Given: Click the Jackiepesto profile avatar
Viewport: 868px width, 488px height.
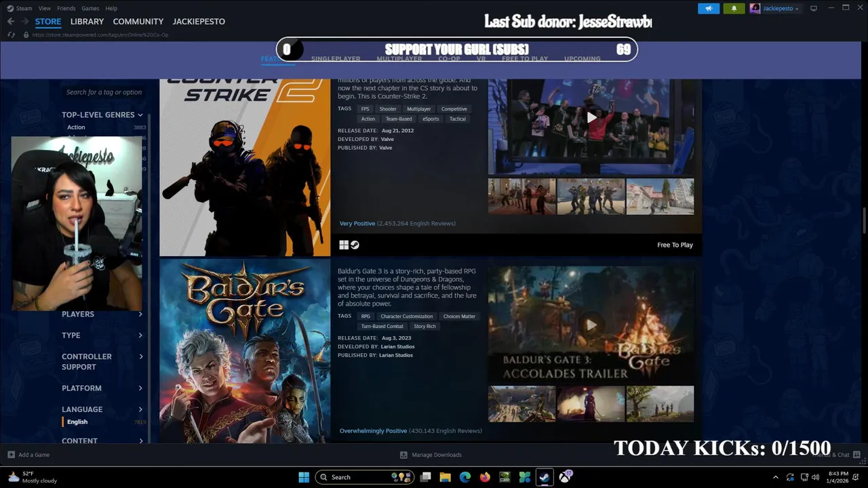Looking at the screenshot, I should [755, 8].
